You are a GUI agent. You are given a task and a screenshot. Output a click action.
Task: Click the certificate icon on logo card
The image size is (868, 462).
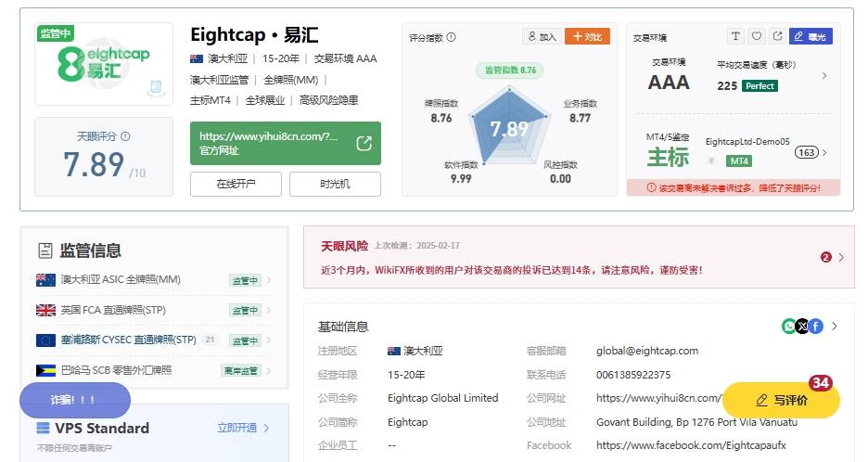click(x=156, y=87)
